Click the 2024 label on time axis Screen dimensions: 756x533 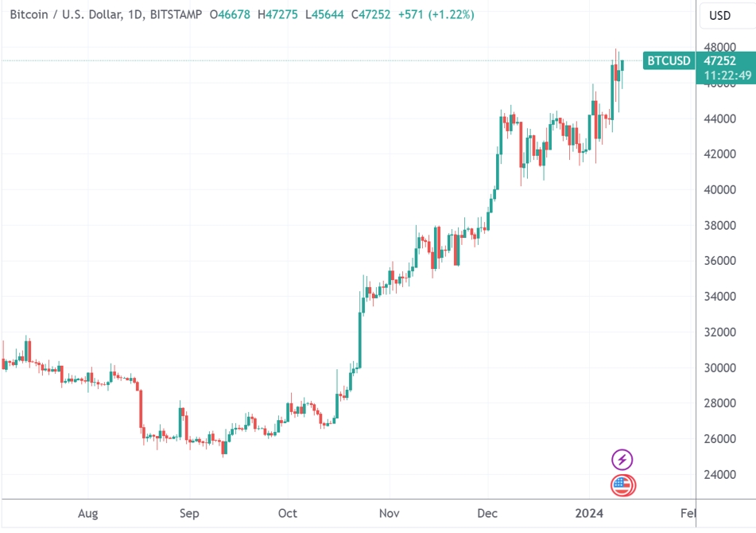588,513
